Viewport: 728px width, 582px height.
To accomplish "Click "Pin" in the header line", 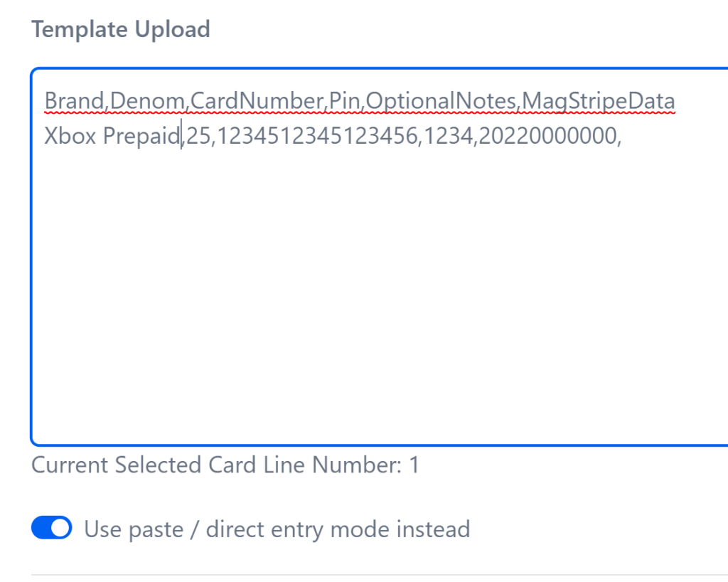I will [346, 102].
